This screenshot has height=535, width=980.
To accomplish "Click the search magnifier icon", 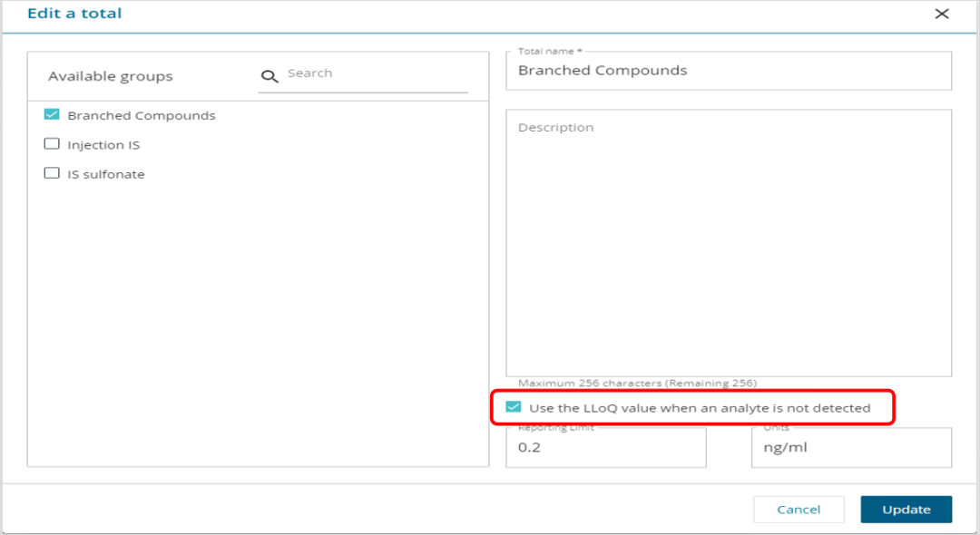I will coord(269,76).
